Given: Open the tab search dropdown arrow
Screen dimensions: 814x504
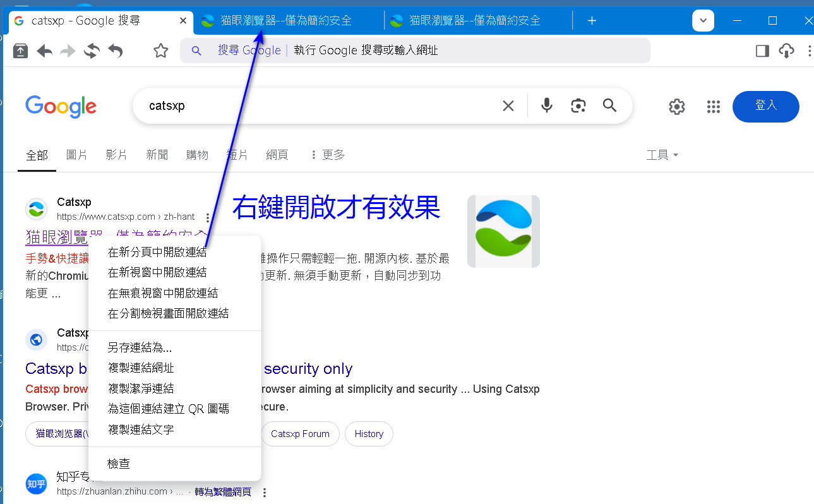Looking at the screenshot, I should coord(703,20).
